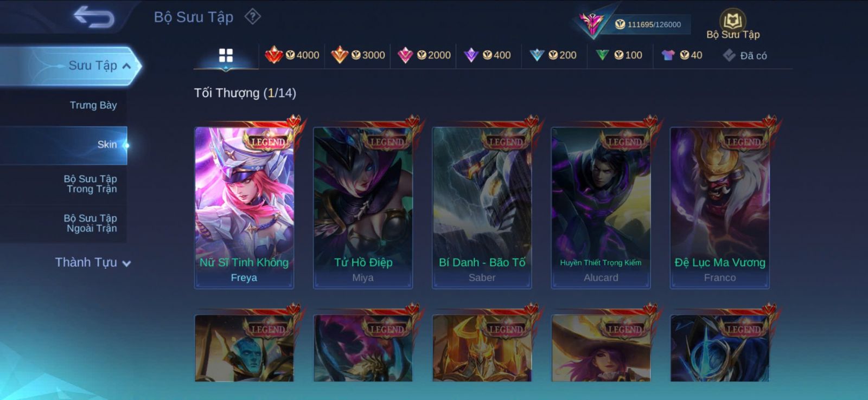The image size is (868, 400).
Task: Select Franco's Đệ Lục Ma Vương skin
Action: point(720,208)
